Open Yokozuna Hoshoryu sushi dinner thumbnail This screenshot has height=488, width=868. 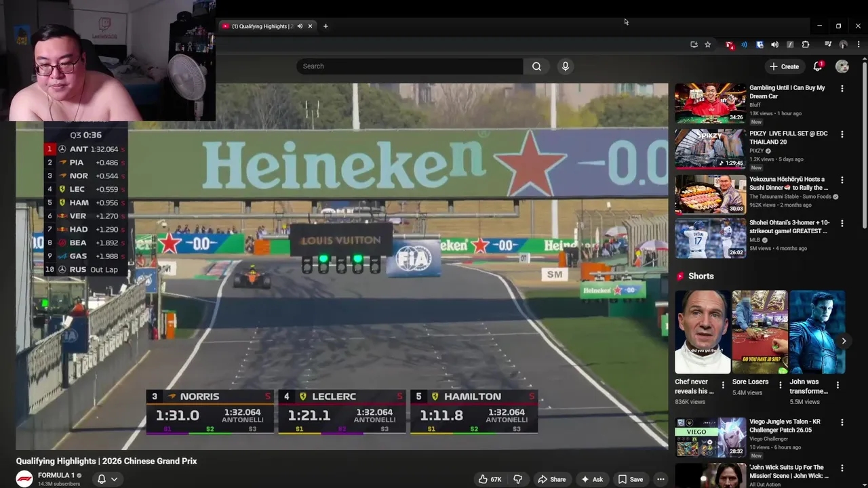[710, 195]
